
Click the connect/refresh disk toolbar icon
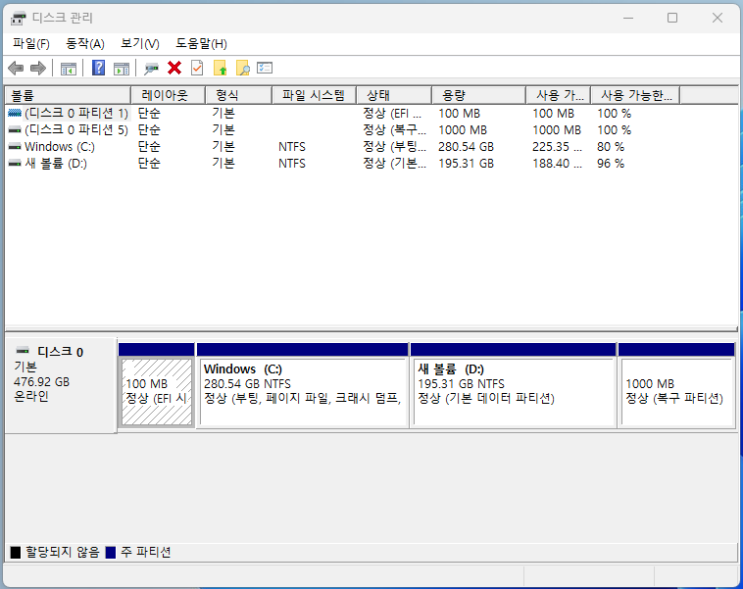(x=152, y=69)
